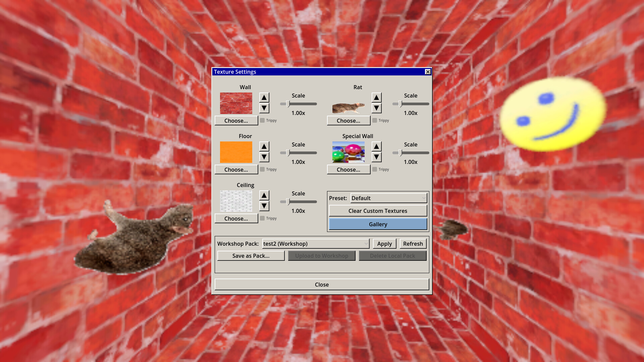Choose a new Rat texture file
The height and width of the screenshot is (362, 644).
(x=348, y=121)
